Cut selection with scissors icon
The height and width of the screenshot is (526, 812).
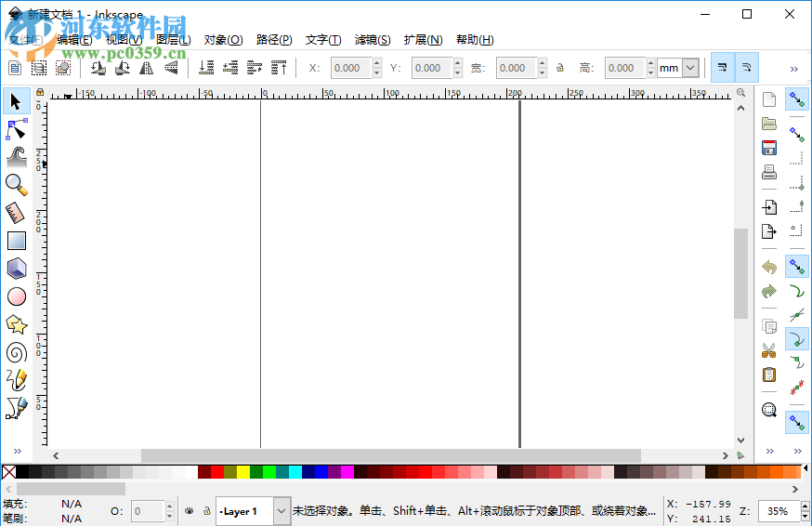click(769, 351)
